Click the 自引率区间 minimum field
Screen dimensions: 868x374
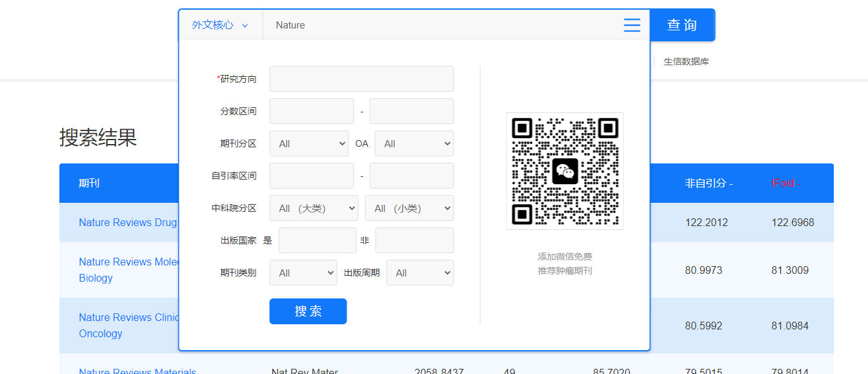tap(312, 176)
